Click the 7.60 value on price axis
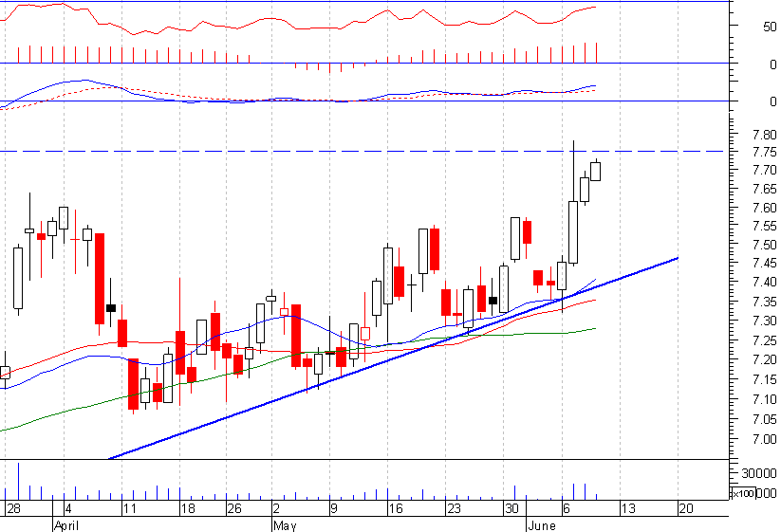The height and width of the screenshot is (532, 781). pos(764,208)
